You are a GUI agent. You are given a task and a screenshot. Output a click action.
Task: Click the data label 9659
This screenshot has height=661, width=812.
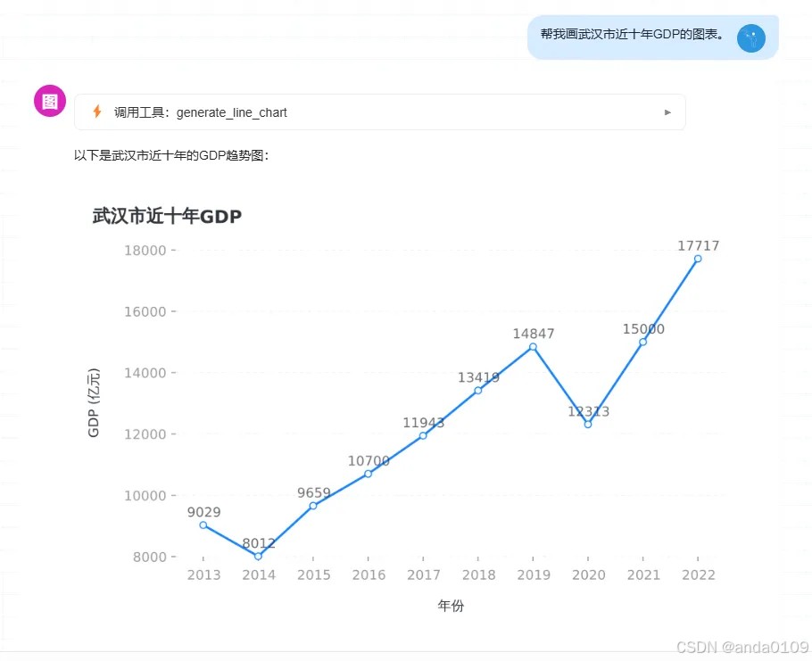[314, 492]
